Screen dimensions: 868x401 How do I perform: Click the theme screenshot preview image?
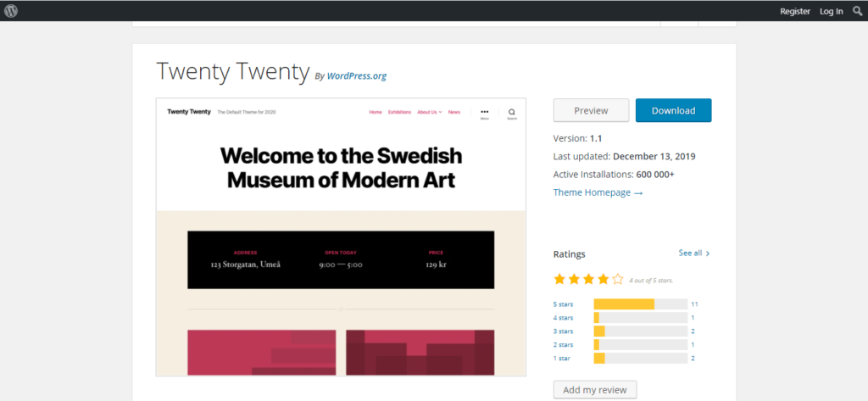[341, 237]
